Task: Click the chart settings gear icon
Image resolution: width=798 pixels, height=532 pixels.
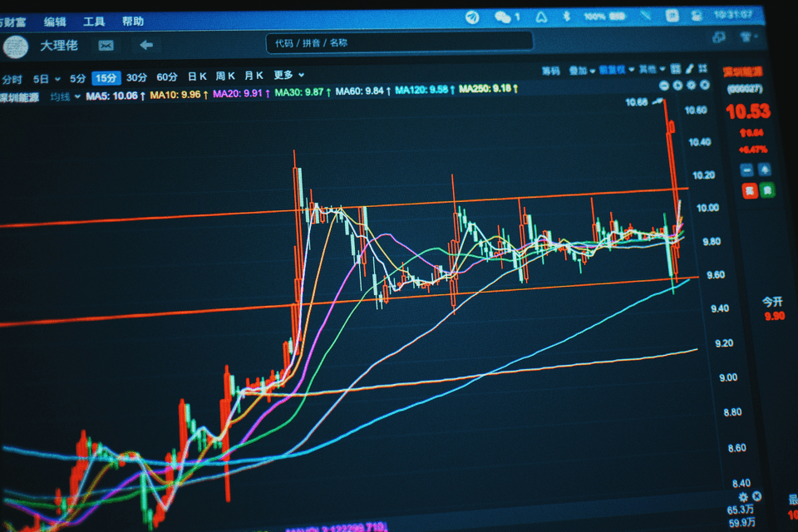Action: point(742,496)
